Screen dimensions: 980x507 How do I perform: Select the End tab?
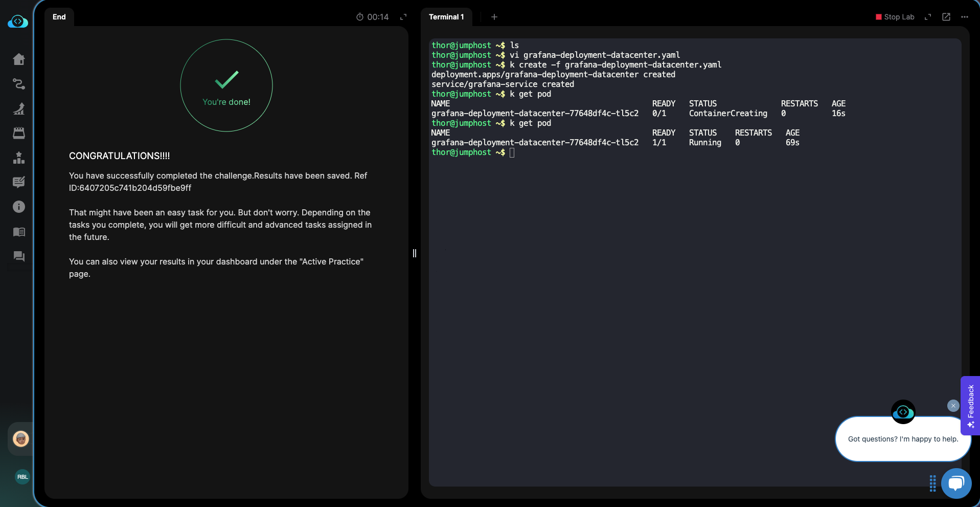59,17
